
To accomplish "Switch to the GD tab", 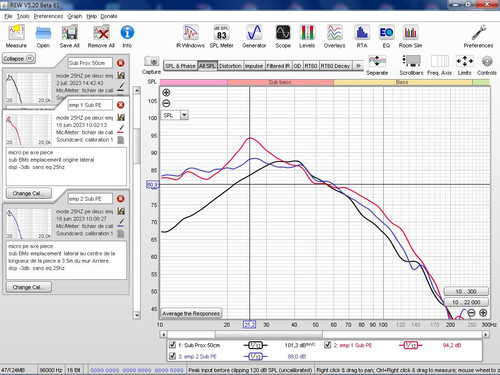I will 297,66.
